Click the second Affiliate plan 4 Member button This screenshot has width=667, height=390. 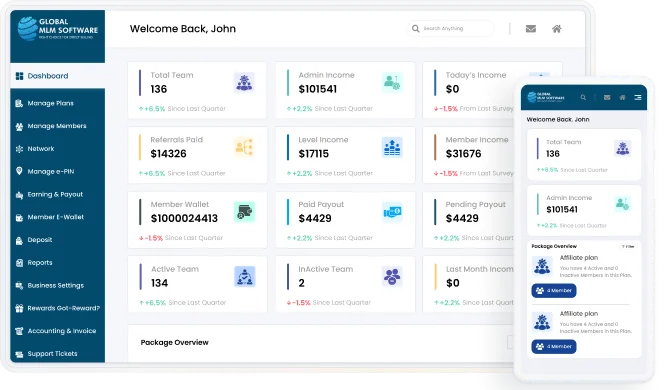coord(554,347)
